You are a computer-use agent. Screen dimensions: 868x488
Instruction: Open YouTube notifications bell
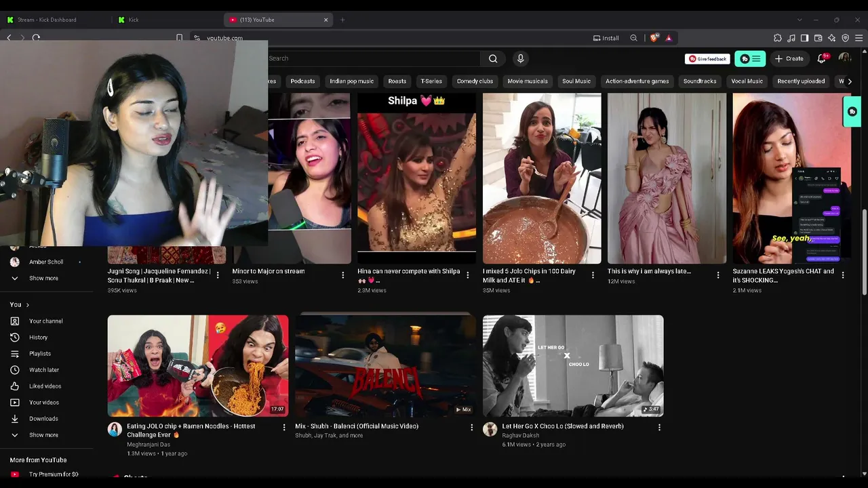[x=822, y=58]
